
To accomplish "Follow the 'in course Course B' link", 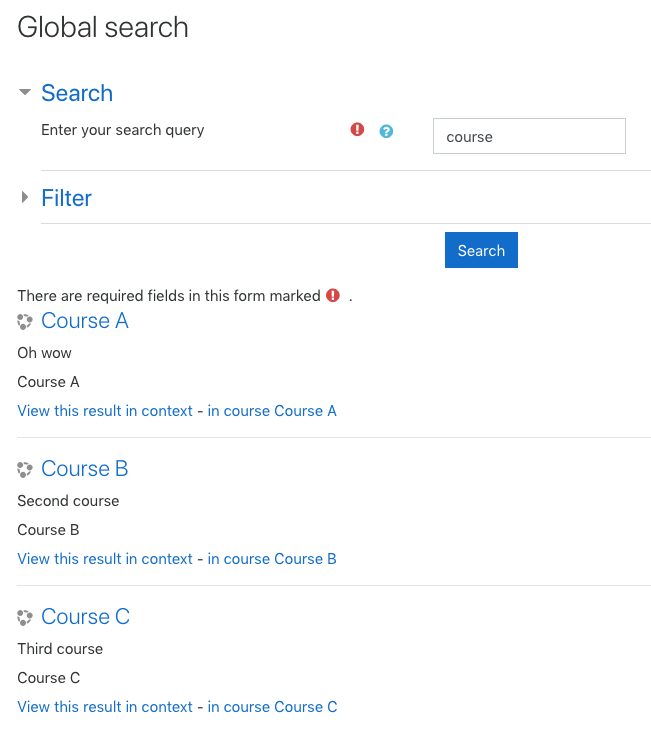I will pos(272,559).
